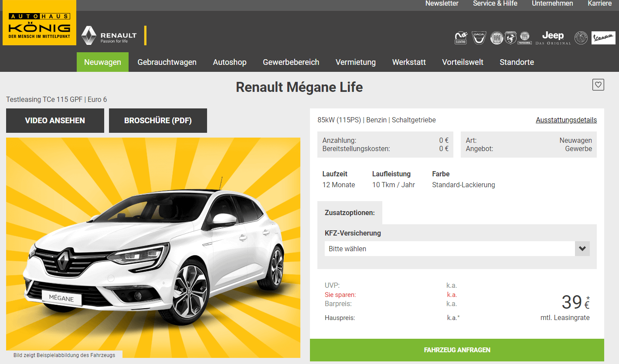Image resolution: width=619 pixels, height=364 pixels.
Task: Click the Autohaus König logo
Action: coord(38,23)
